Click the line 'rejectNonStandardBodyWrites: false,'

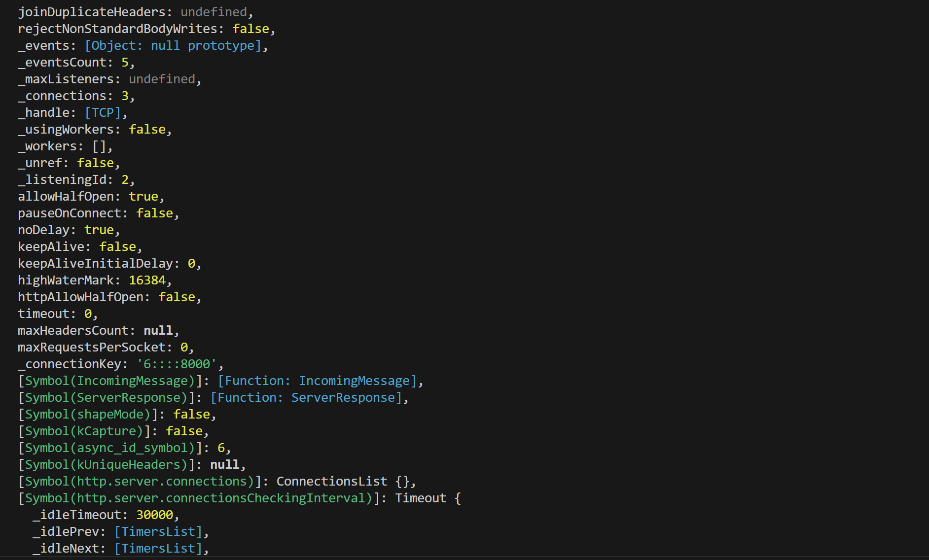(146, 29)
